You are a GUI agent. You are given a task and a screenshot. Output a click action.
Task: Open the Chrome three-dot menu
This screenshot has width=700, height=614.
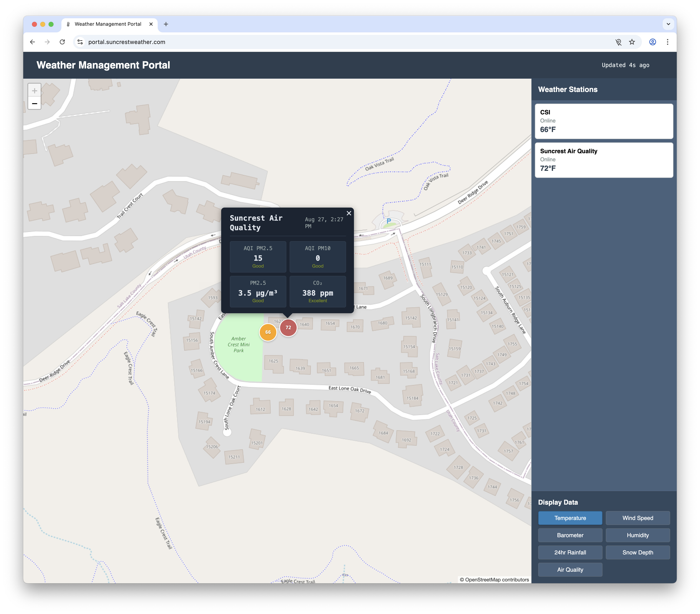tap(667, 42)
